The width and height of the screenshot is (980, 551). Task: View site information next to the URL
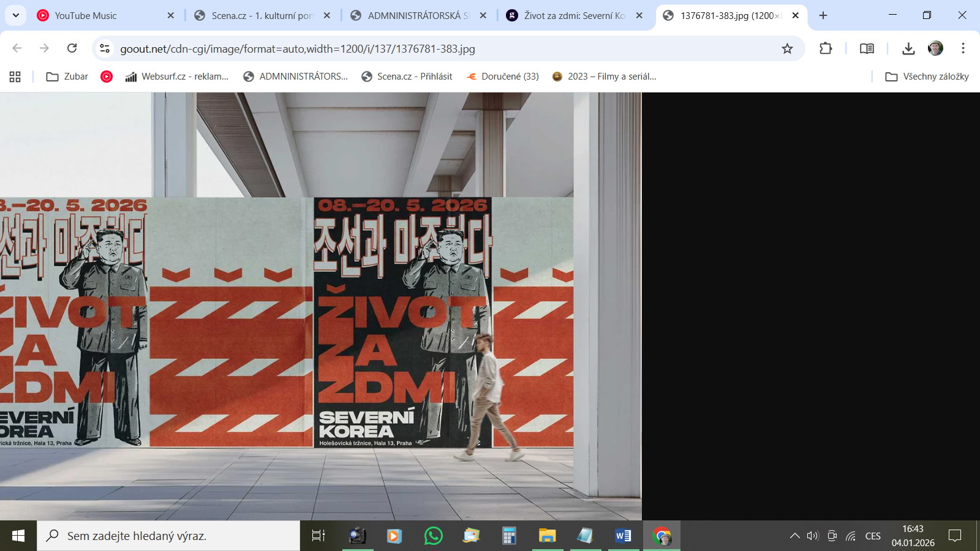(x=103, y=48)
